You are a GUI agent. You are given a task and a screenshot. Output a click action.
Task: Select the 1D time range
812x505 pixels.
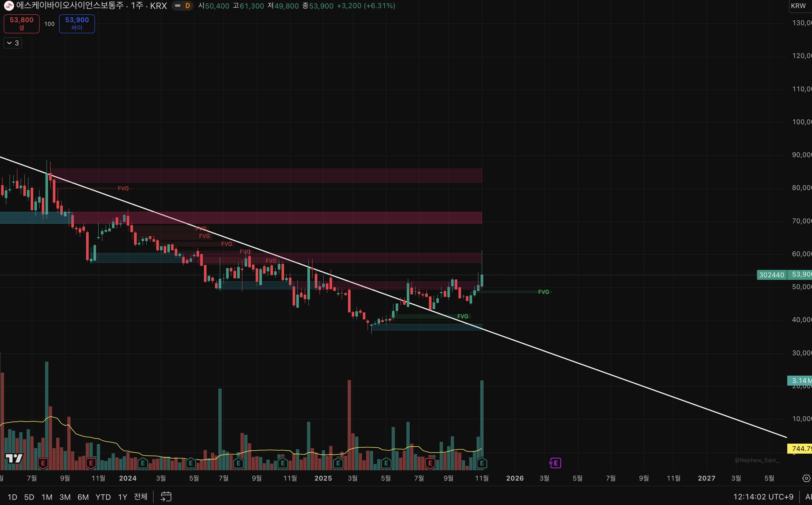[x=12, y=497]
